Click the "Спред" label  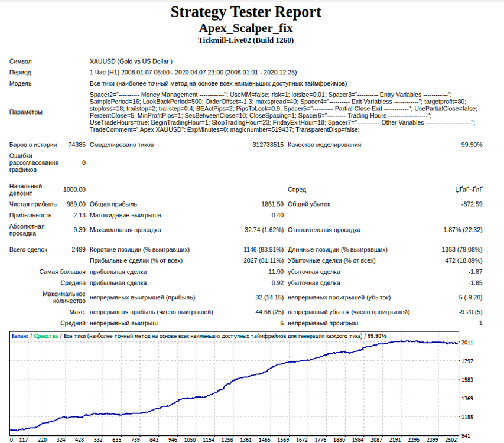pyautogui.click(x=297, y=190)
